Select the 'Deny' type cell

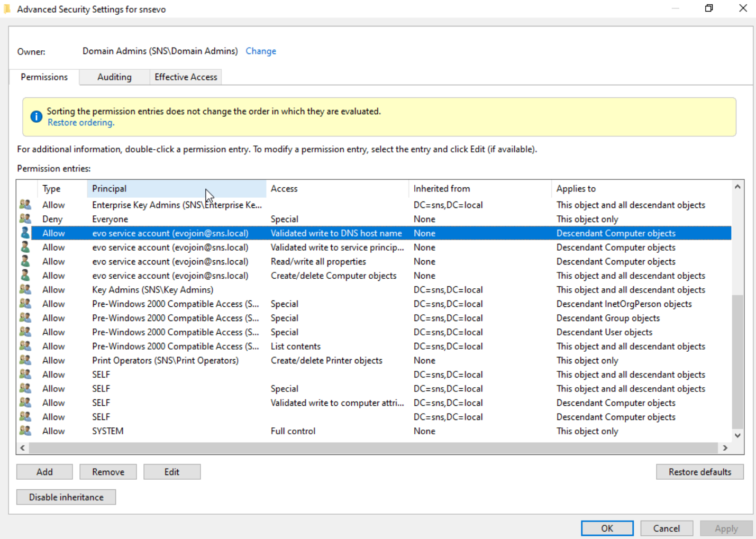[52, 219]
